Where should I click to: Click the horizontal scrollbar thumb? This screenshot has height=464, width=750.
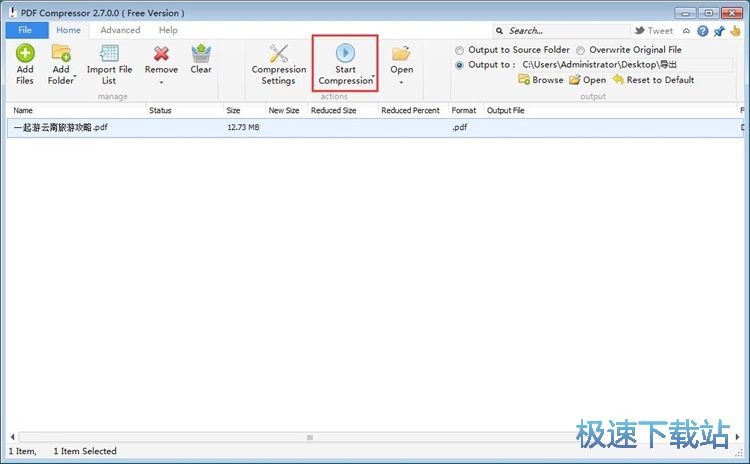coord(310,437)
